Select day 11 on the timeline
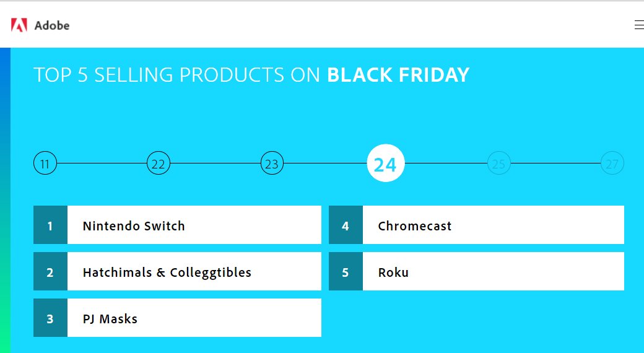This screenshot has width=644, height=353. (45, 163)
